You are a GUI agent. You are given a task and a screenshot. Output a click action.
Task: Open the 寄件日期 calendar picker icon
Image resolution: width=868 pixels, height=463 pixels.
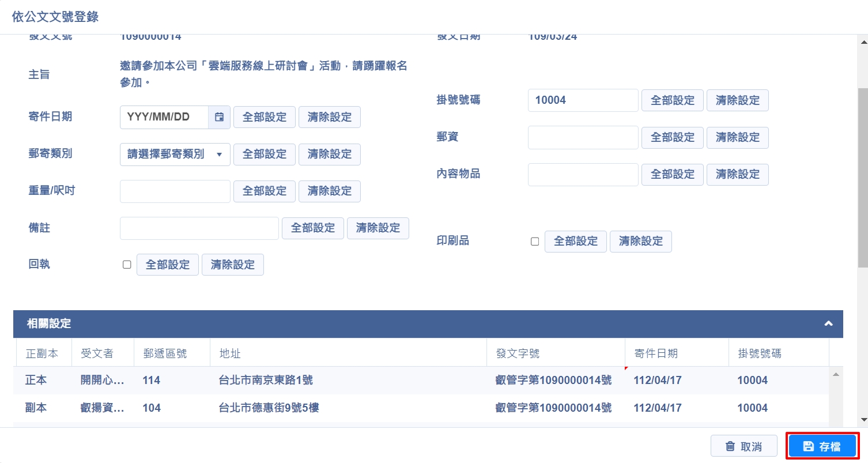click(x=219, y=117)
